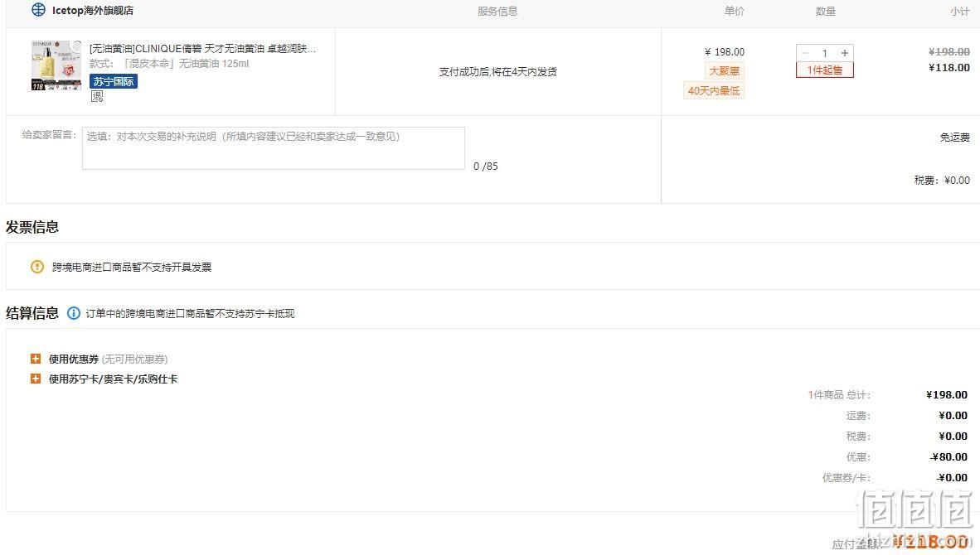This screenshot has width=980, height=555.
Task: Click the invoice warning icon
Action: point(37,268)
